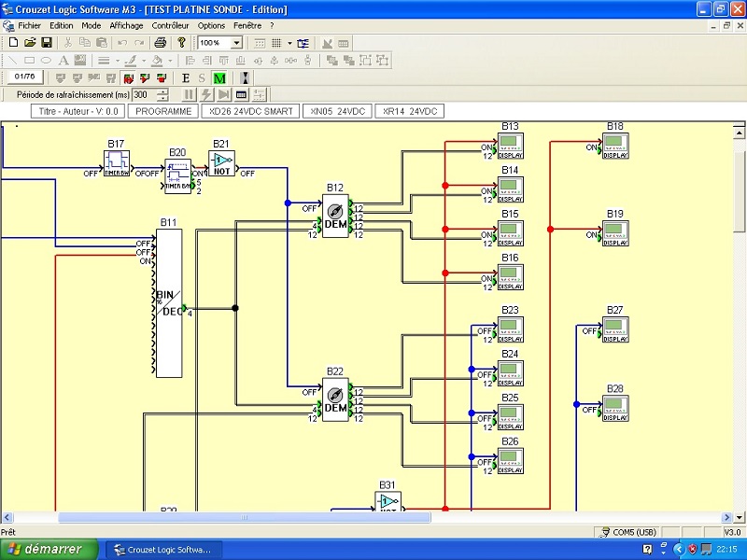Expand the grid options dropdown arrow
The image size is (747, 560).
(289, 43)
